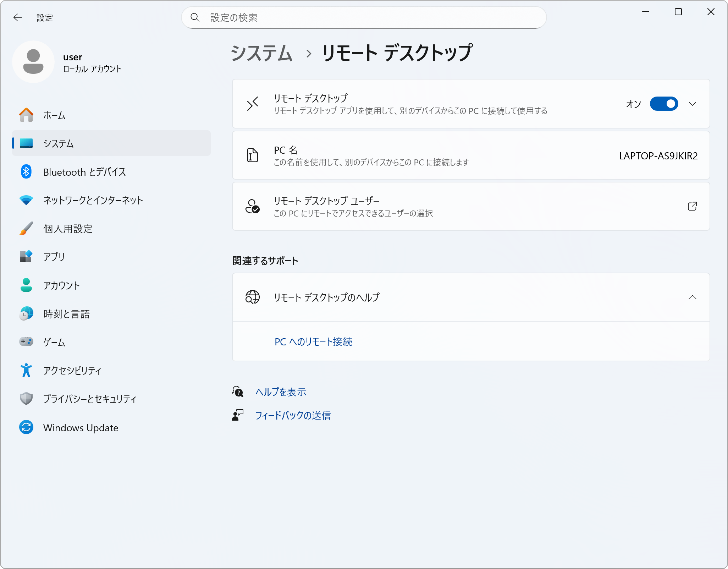
Task: Click the Home house icon in sidebar
Action: pos(26,115)
